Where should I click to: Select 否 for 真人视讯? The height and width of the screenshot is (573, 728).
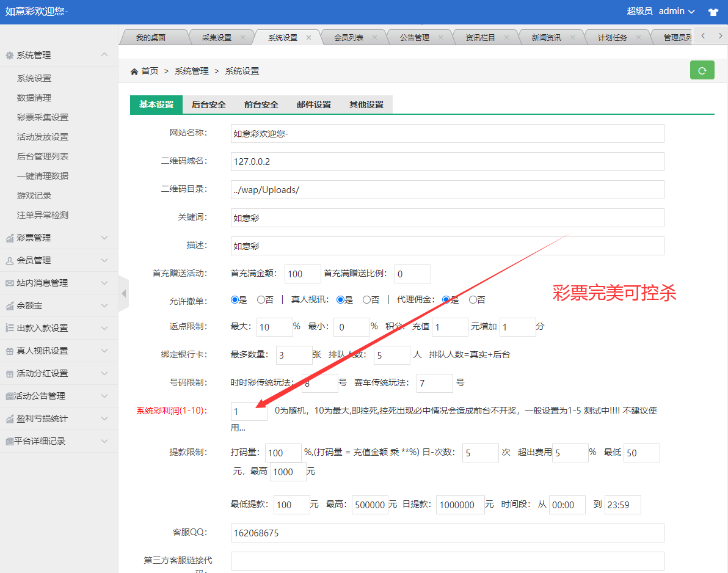(x=366, y=300)
